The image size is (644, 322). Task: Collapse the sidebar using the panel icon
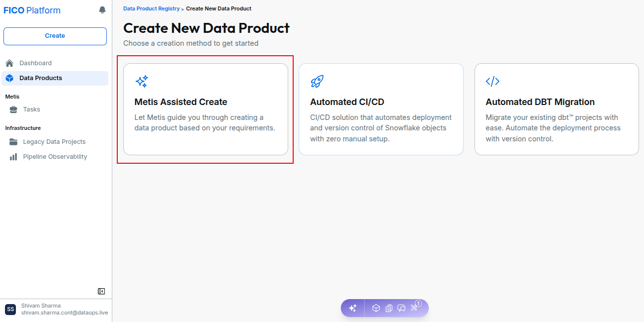[101, 291]
